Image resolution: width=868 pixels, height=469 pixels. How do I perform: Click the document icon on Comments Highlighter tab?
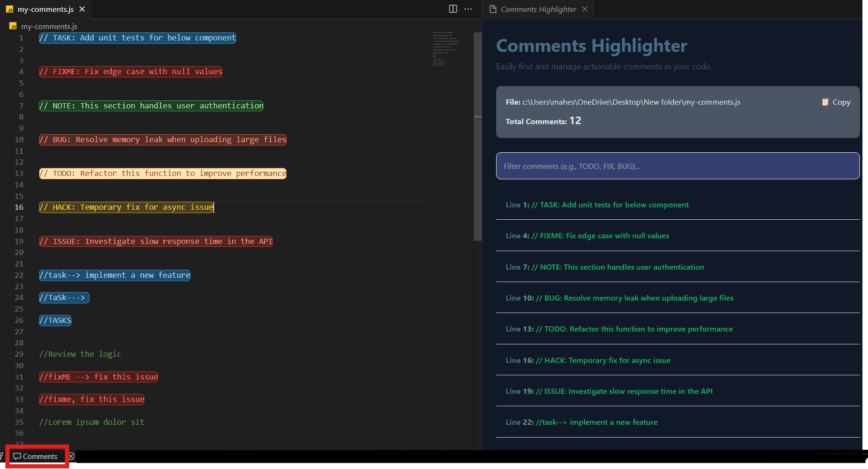[494, 9]
